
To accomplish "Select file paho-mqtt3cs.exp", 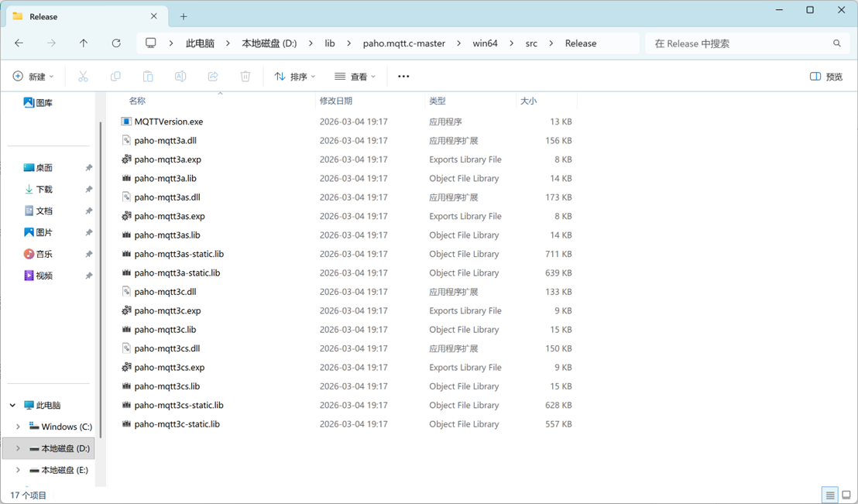I will pyautogui.click(x=169, y=367).
